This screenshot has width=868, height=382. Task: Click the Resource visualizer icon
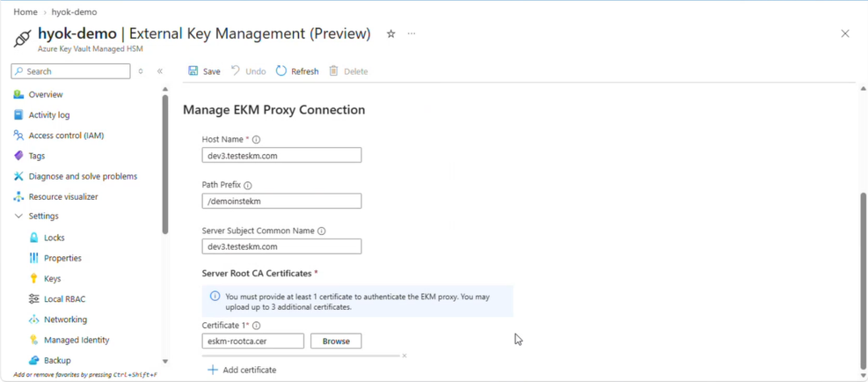(18, 197)
